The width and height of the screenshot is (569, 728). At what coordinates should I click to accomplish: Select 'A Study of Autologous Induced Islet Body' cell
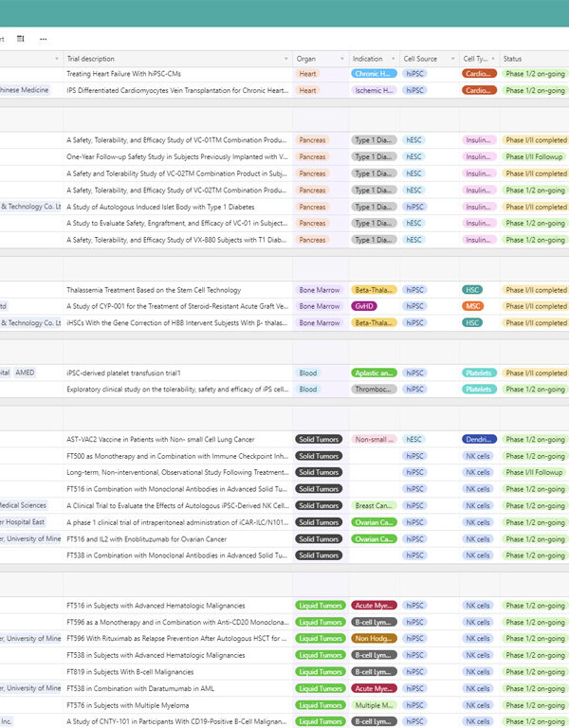tap(178, 207)
